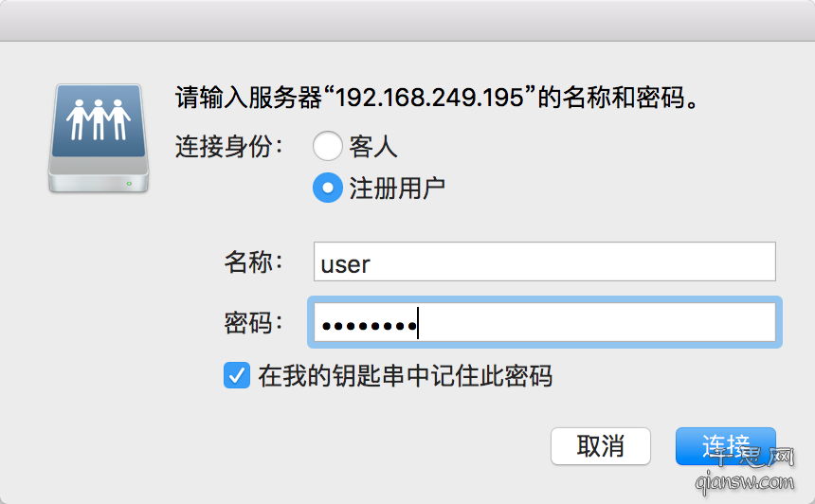Select the 客人 (Guest) radio button
The height and width of the screenshot is (504, 815).
(x=328, y=146)
